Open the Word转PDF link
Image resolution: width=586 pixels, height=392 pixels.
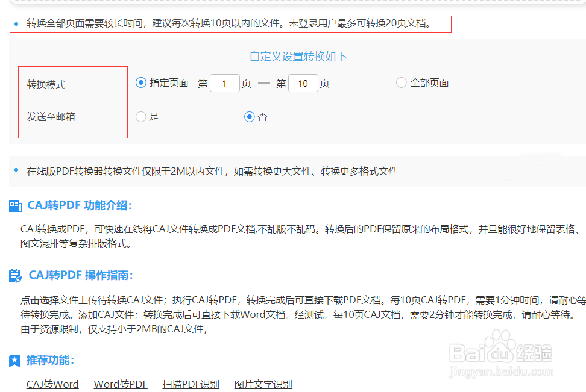click(120, 384)
